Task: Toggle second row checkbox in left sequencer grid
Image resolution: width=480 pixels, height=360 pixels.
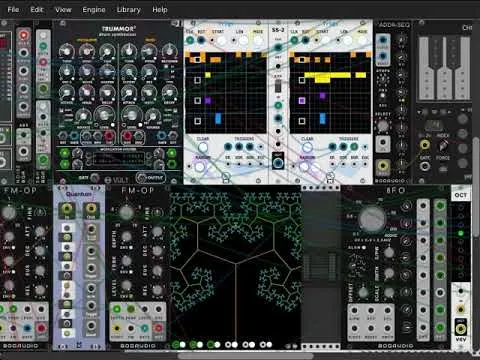Action: (x=197, y=80)
